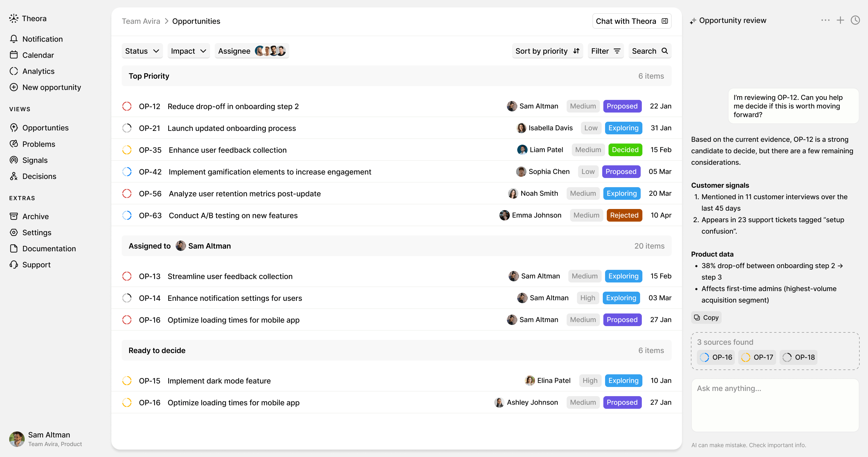This screenshot has height=457, width=868.
Task: Open the Assignee filter picker
Action: [251, 51]
